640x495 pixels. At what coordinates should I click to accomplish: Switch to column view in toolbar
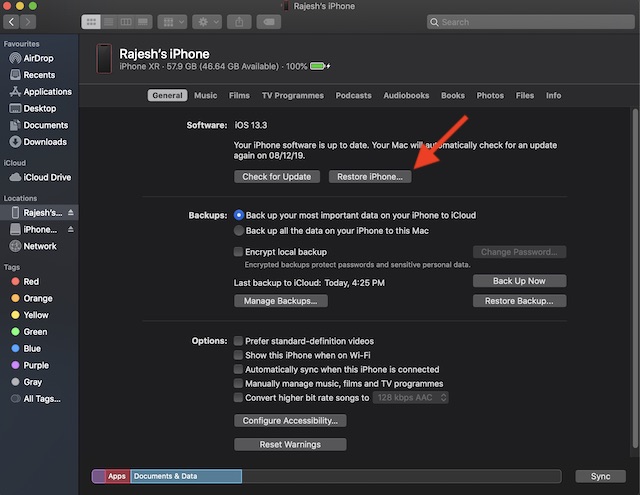(x=126, y=22)
